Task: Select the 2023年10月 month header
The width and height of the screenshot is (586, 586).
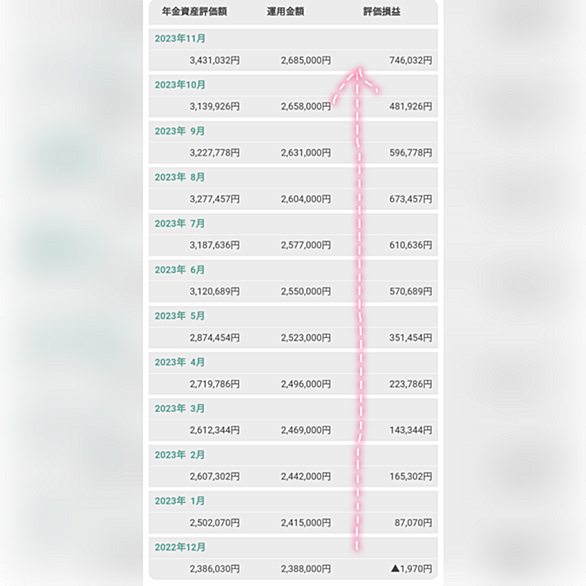Action: (293, 85)
